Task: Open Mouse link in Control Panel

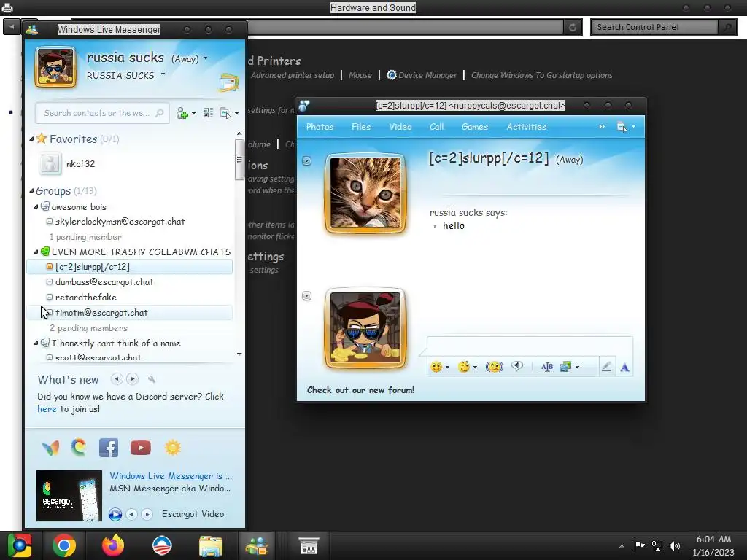Action: pyautogui.click(x=360, y=75)
